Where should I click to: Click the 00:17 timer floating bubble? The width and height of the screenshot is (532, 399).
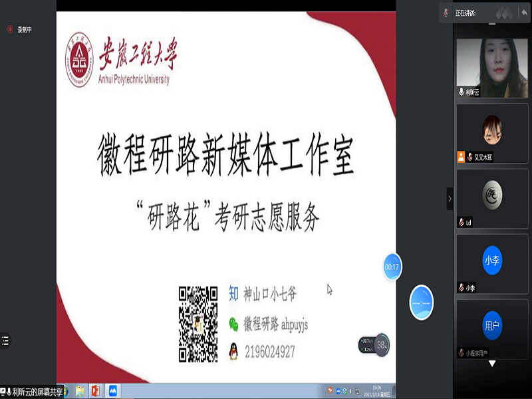coord(392,267)
